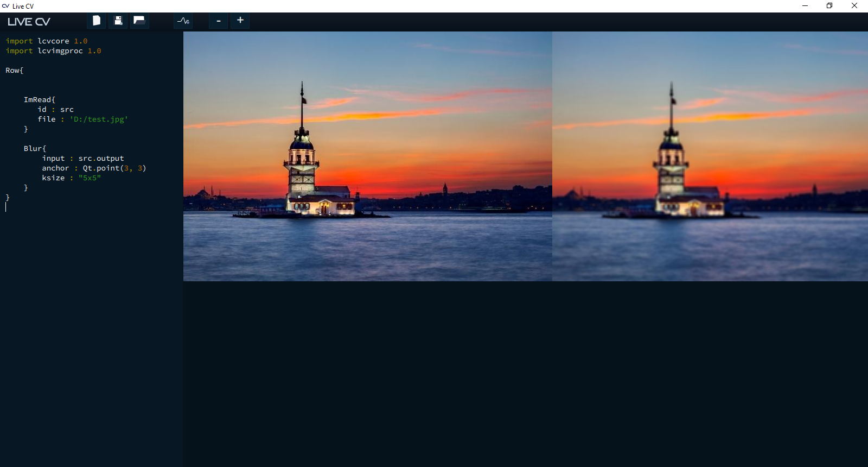Open a file using the folder icon

tap(139, 21)
